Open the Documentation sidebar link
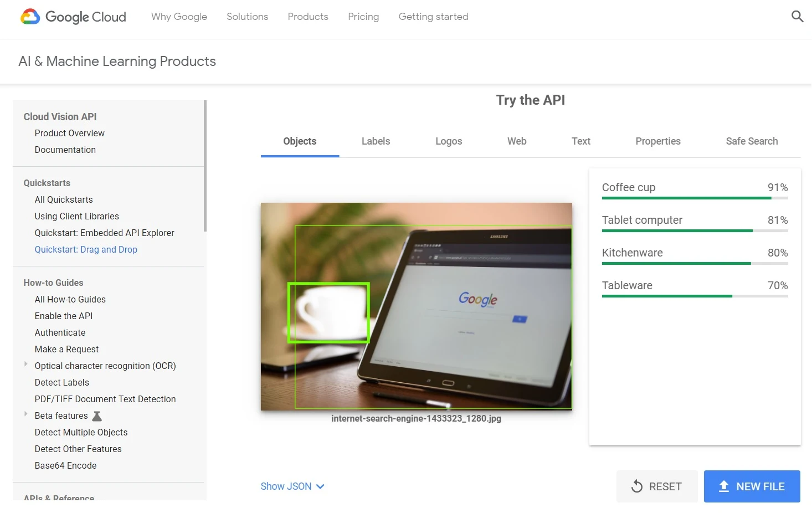The height and width of the screenshot is (513, 812). click(x=65, y=150)
